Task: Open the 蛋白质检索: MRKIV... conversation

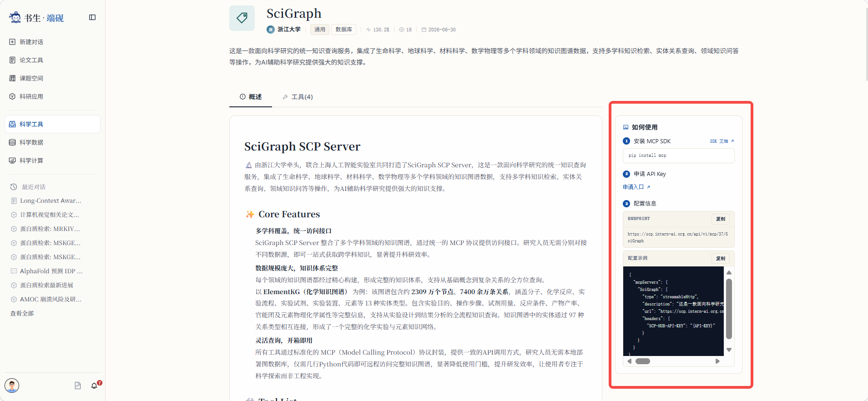Action: pos(50,229)
